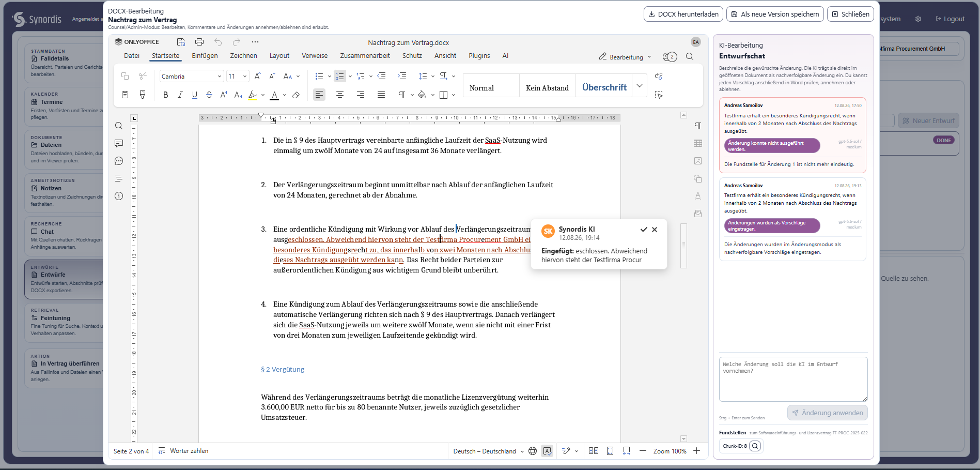Apply subscript formatting

238,95
